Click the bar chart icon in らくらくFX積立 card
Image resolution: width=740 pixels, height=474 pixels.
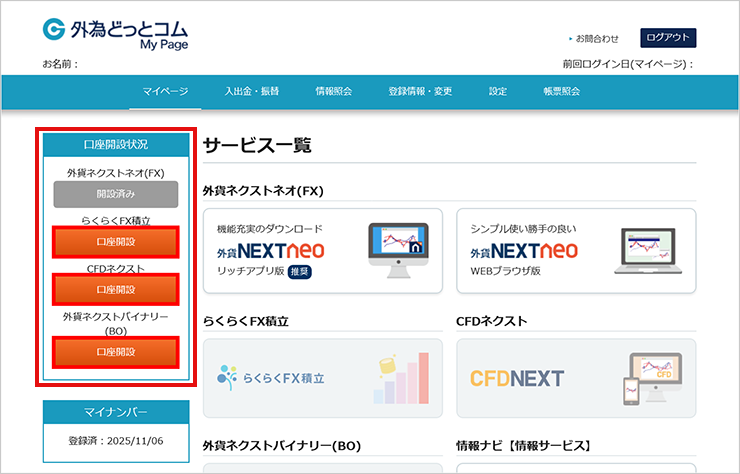[x=401, y=378]
